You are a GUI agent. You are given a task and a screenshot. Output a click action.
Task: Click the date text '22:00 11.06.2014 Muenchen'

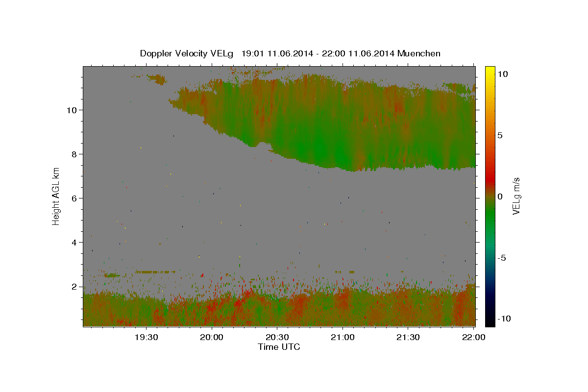[x=381, y=53]
